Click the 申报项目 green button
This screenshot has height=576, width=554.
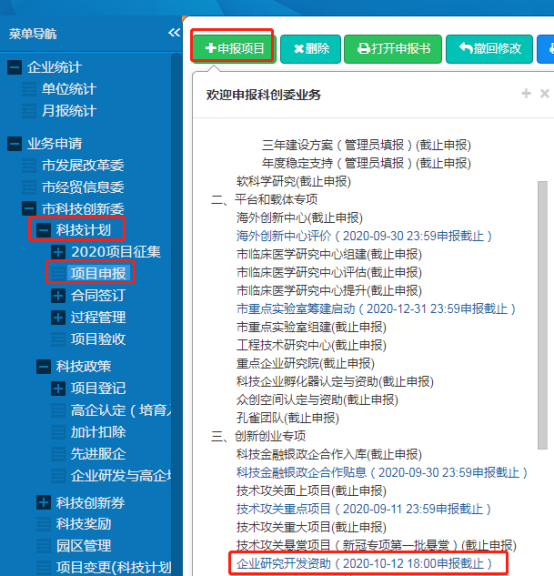coord(234,48)
